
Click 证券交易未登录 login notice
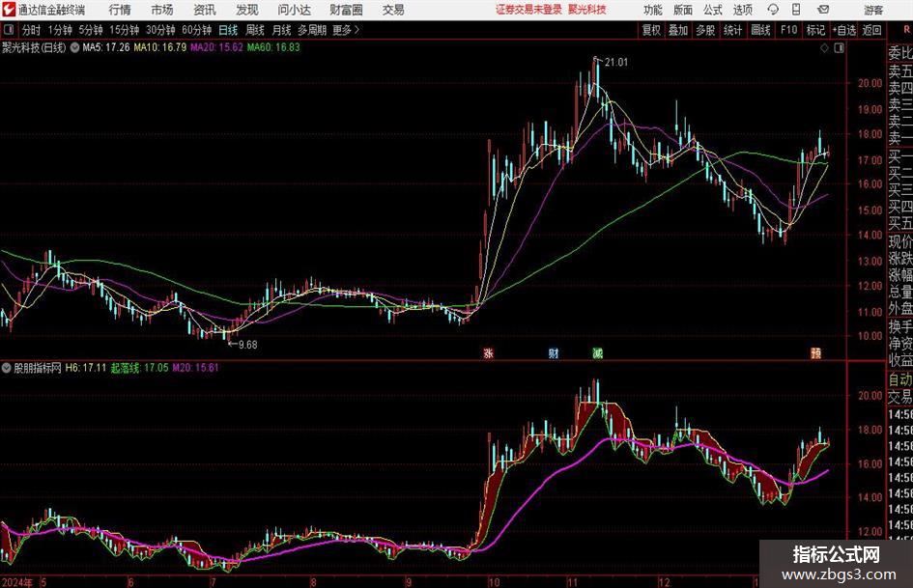point(529,10)
